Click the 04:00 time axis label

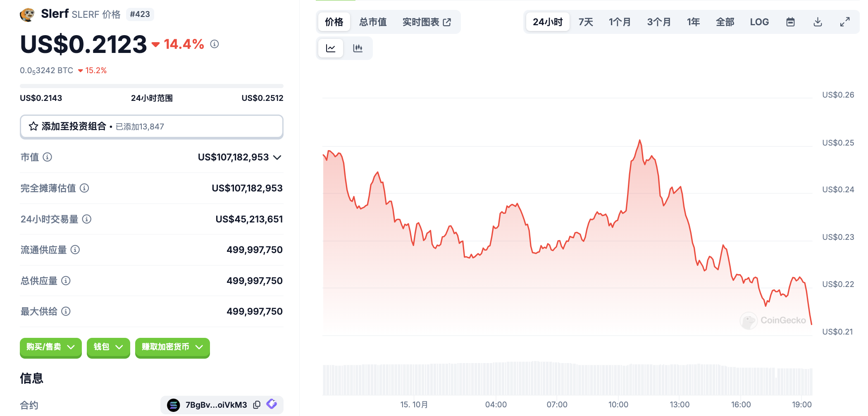496,404
